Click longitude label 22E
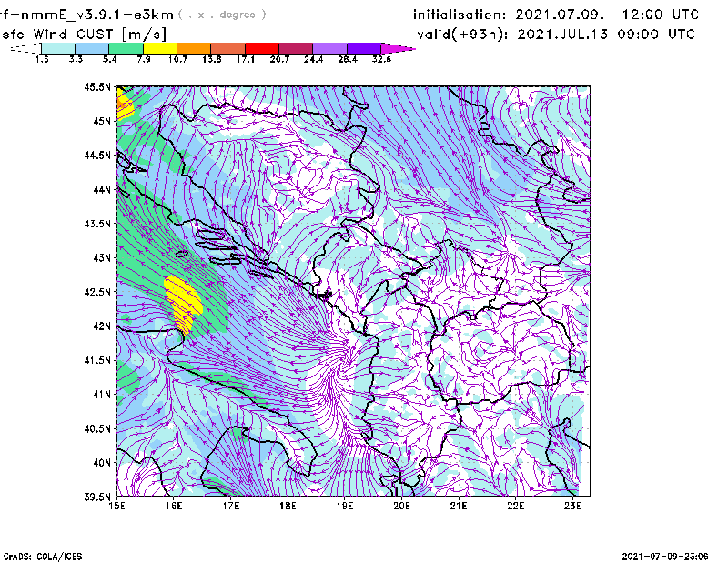 (515, 506)
